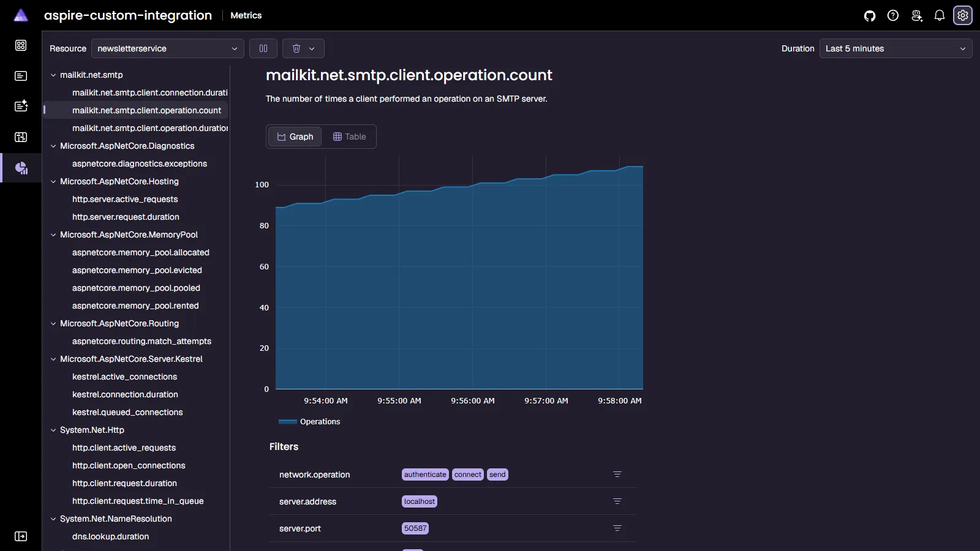Select kestrel.active_connections metric
The height and width of the screenshot is (551, 980).
(124, 377)
